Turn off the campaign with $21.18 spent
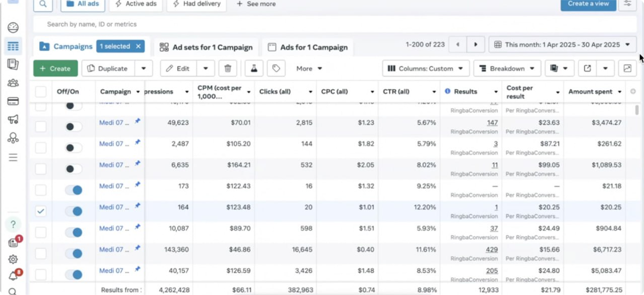 [x=73, y=190]
